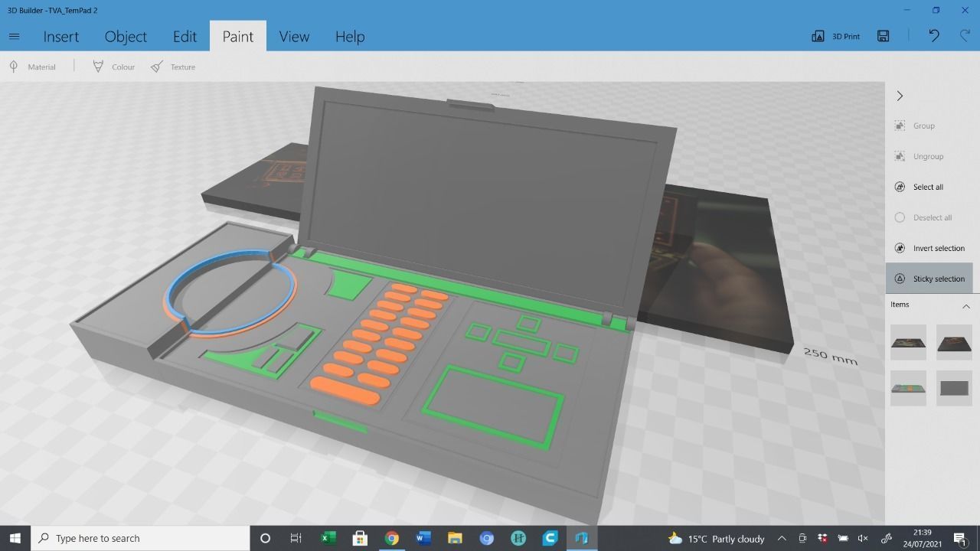
Task: Select the grey lid item thumbnail
Action: pyautogui.click(x=954, y=388)
